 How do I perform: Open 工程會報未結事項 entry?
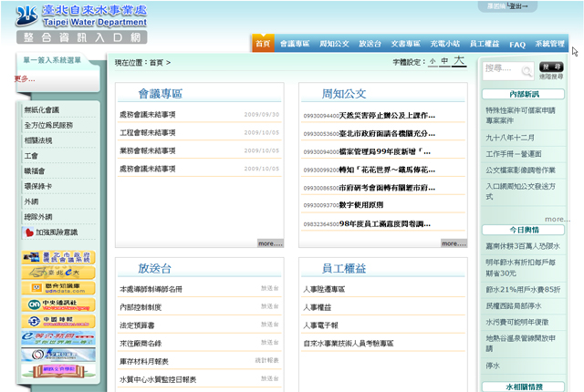coord(148,132)
